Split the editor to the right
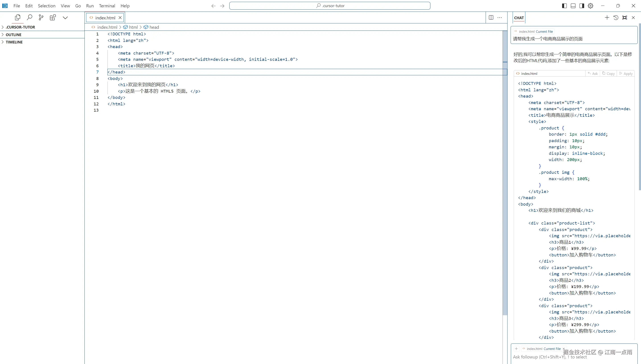Screen dimensions: 641x364 click(x=491, y=18)
